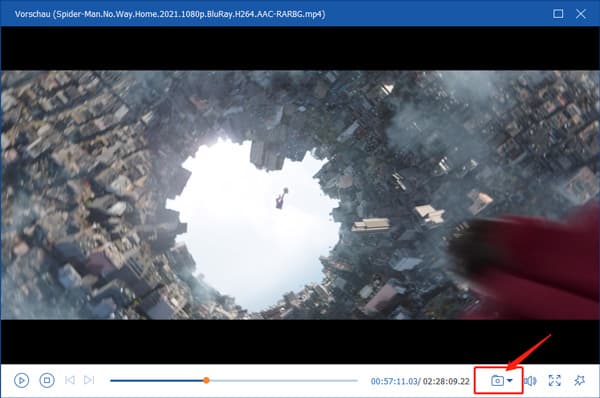Take a snapshot with the camera icon
Image resolution: width=600 pixels, height=398 pixels.
point(497,381)
